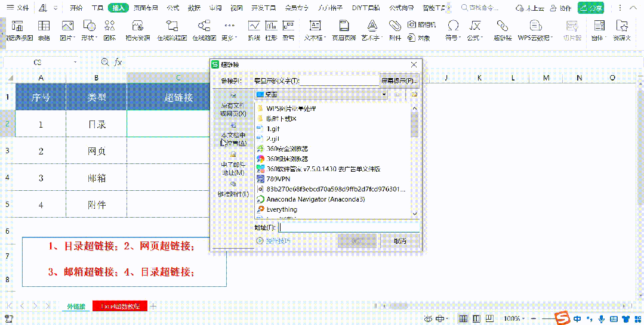Viewport: 644px width, 325px height.
Task: Click the 艺术字 word art icon
Action: pyautogui.click(x=372, y=26)
